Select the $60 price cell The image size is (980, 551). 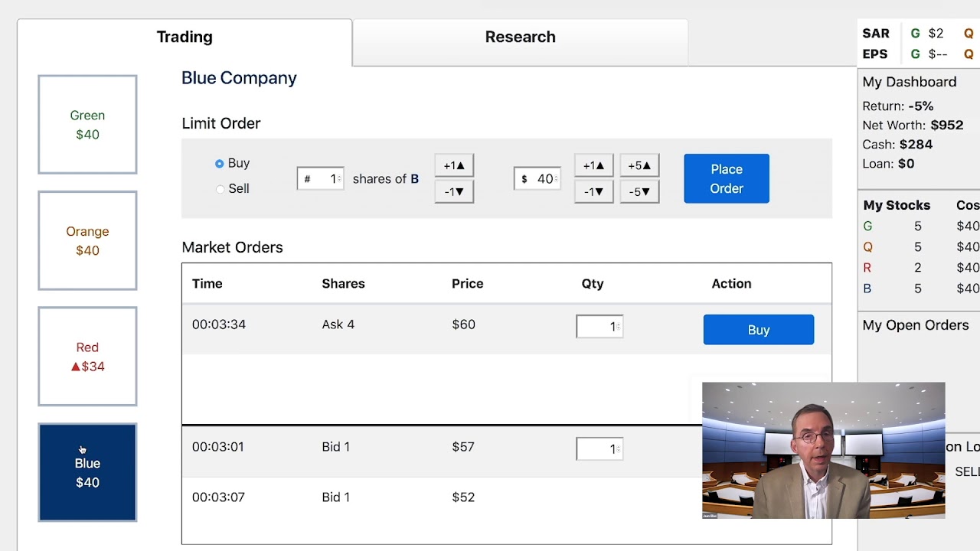pos(463,324)
